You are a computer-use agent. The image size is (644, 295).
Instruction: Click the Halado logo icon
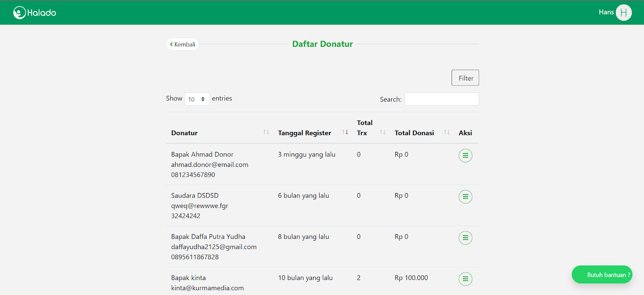coord(19,12)
